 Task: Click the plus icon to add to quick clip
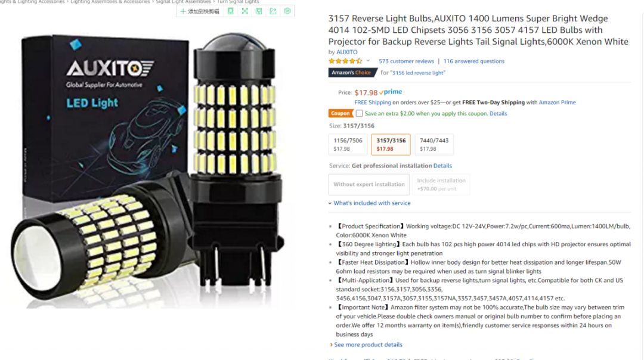(x=183, y=11)
